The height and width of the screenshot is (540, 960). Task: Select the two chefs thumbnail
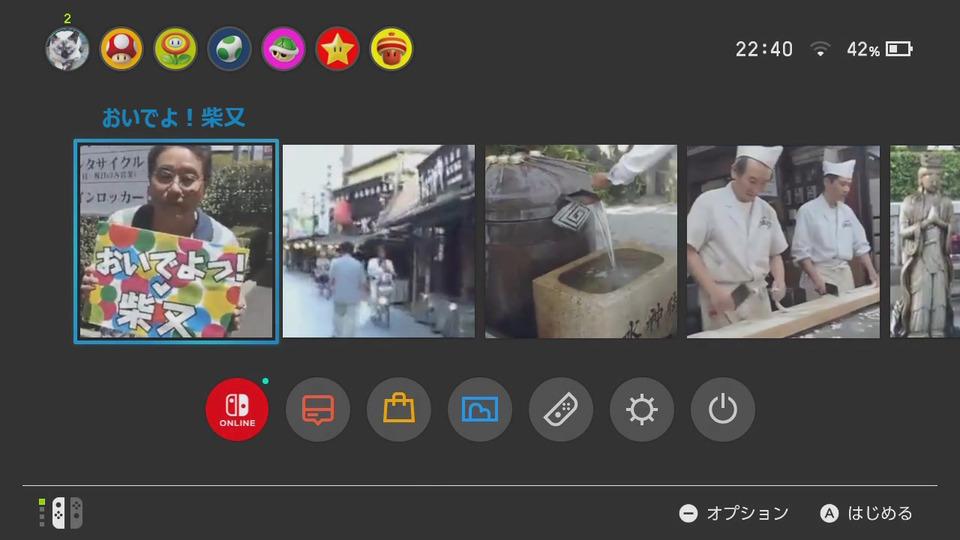point(783,241)
